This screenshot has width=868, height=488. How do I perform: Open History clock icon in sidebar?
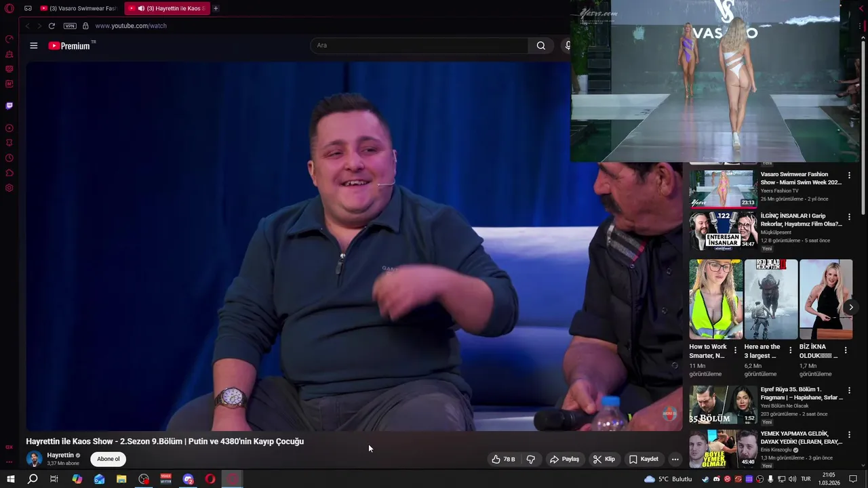point(9,158)
